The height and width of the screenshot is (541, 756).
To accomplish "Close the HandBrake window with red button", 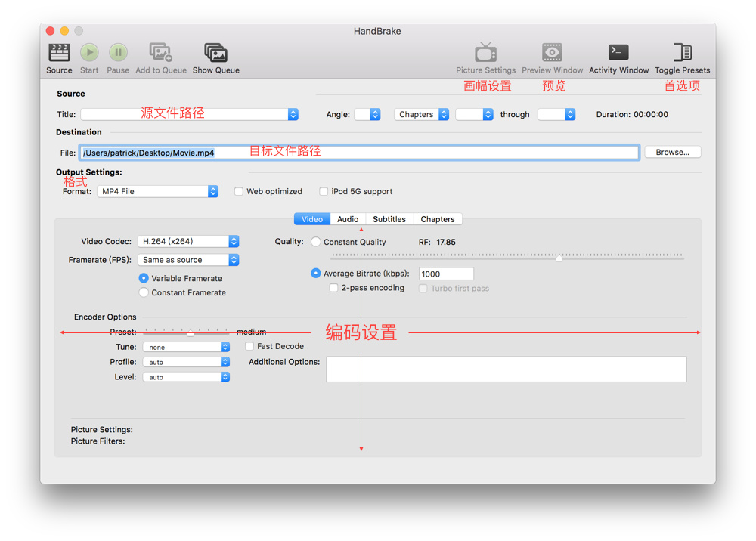I will pos(50,31).
